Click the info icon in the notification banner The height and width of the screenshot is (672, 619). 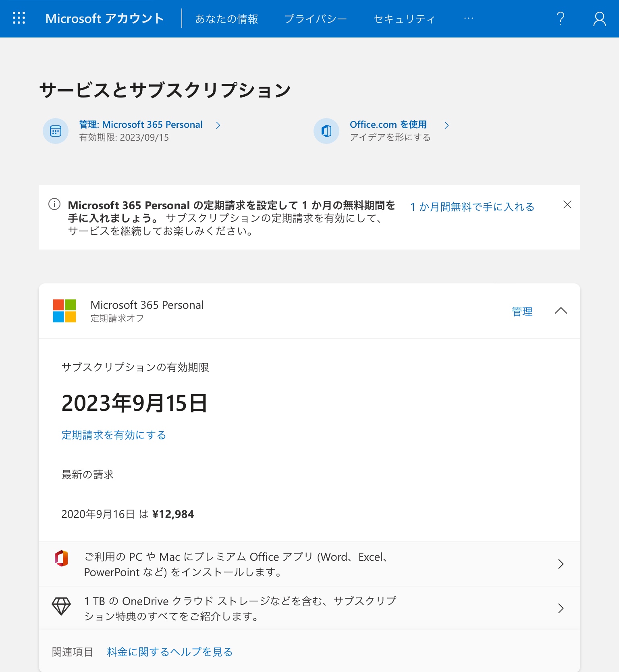point(54,204)
